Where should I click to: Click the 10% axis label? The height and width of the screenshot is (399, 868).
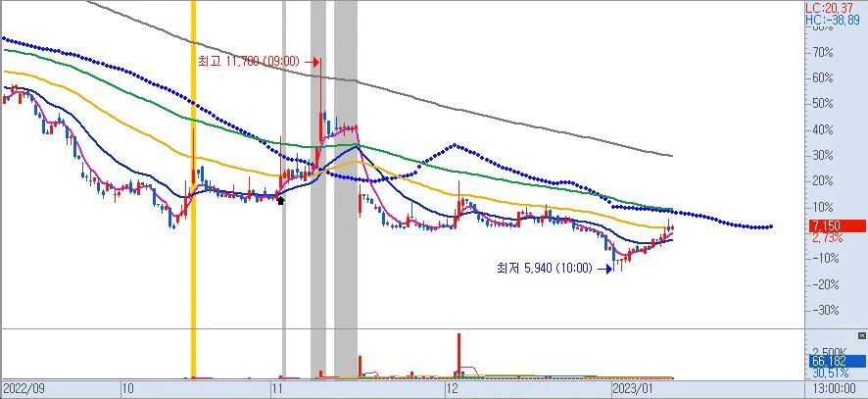click(x=821, y=207)
